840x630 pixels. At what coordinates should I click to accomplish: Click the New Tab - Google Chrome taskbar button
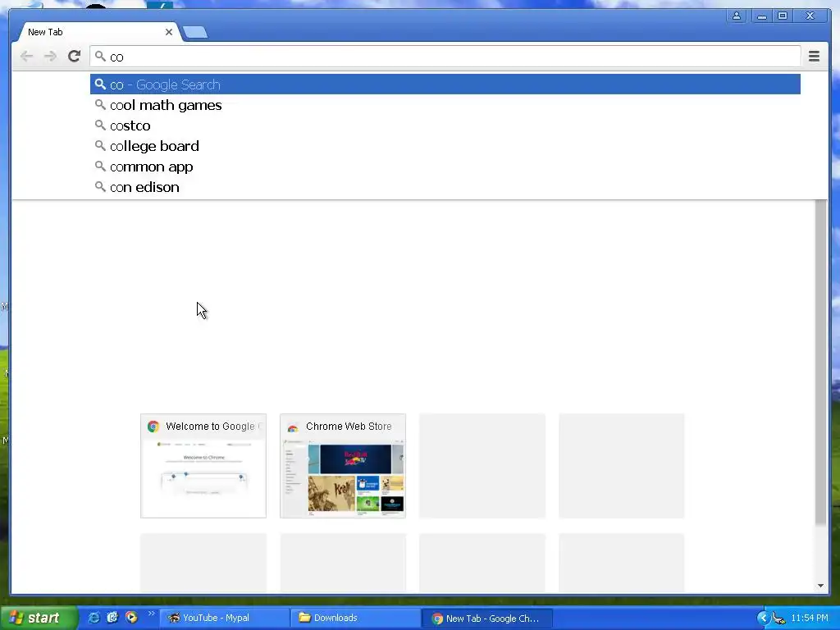click(x=487, y=619)
